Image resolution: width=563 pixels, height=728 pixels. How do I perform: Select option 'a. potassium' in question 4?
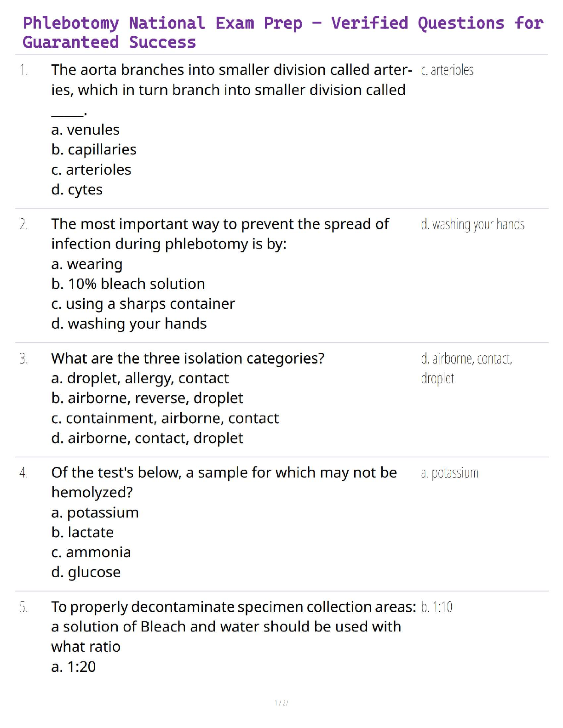[x=95, y=512]
